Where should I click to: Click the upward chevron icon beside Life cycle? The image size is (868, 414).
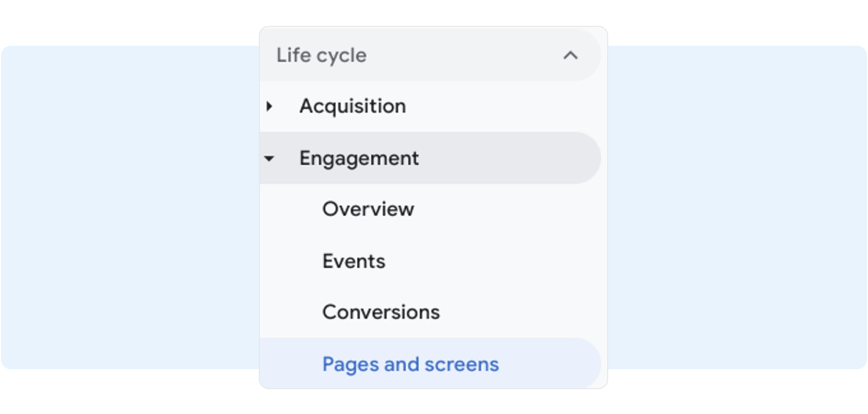[x=570, y=55]
